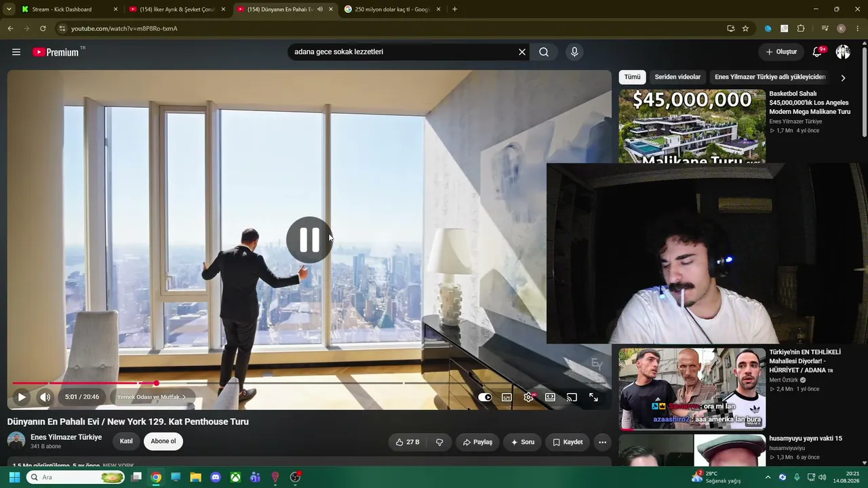Screen dimensions: 868x488
Task: Click the Katıl join button
Action: pos(126,441)
